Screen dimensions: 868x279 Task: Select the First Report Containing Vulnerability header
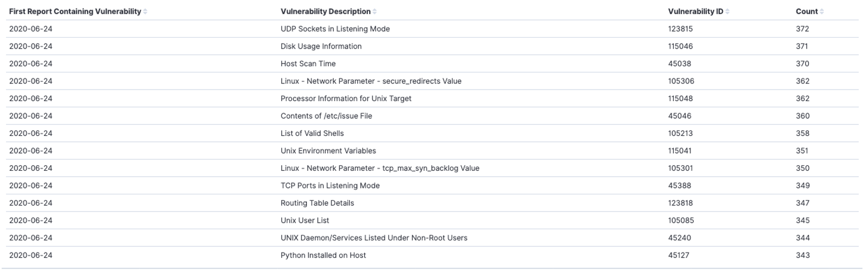[75, 12]
